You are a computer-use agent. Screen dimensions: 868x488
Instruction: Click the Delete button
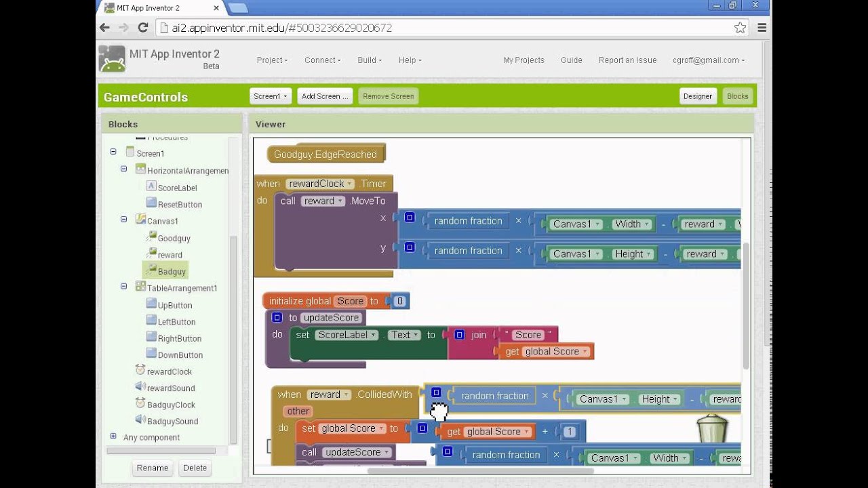(195, 468)
